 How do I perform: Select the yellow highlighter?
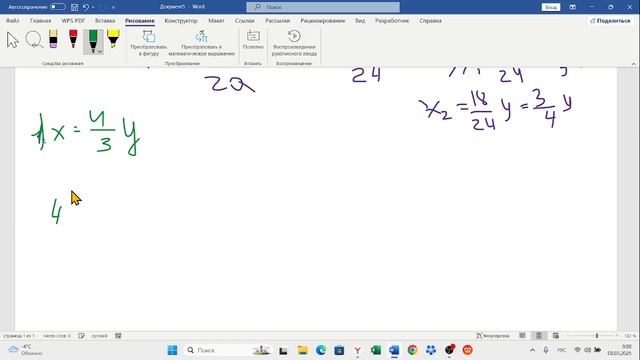coord(113,39)
